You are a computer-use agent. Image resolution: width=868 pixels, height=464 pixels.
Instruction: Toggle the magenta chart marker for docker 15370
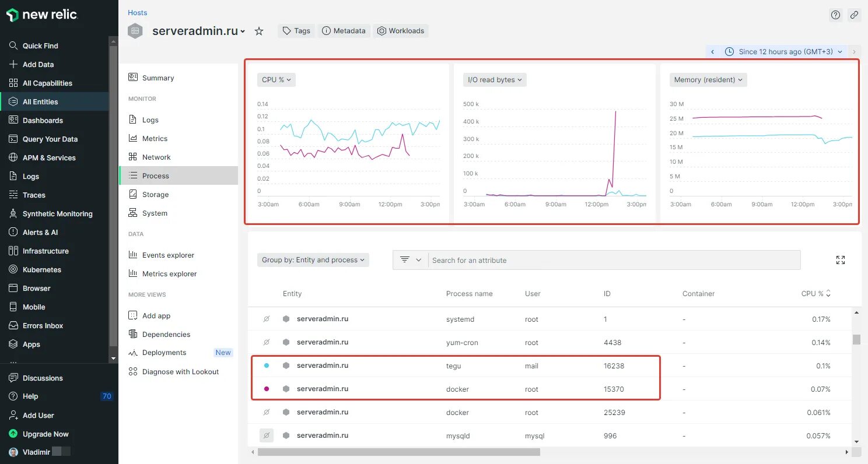(267, 389)
